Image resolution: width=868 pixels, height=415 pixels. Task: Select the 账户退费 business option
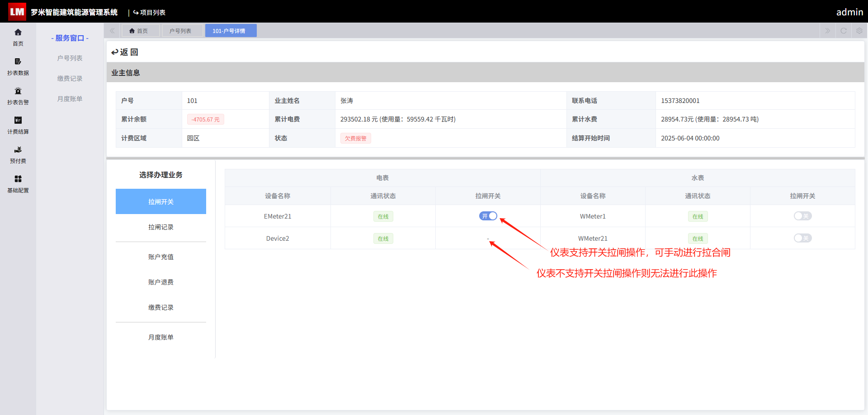161,282
